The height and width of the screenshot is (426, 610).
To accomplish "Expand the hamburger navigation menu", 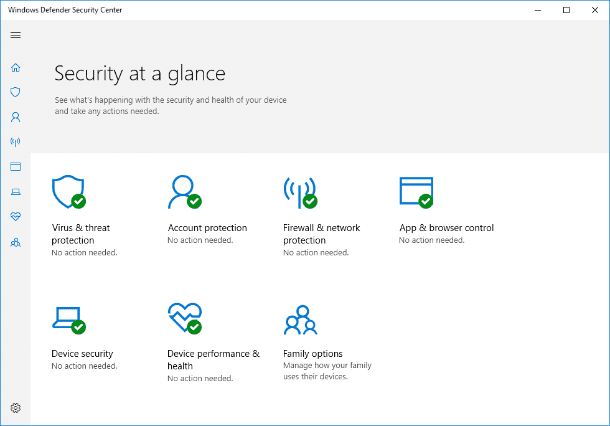I will coord(16,35).
